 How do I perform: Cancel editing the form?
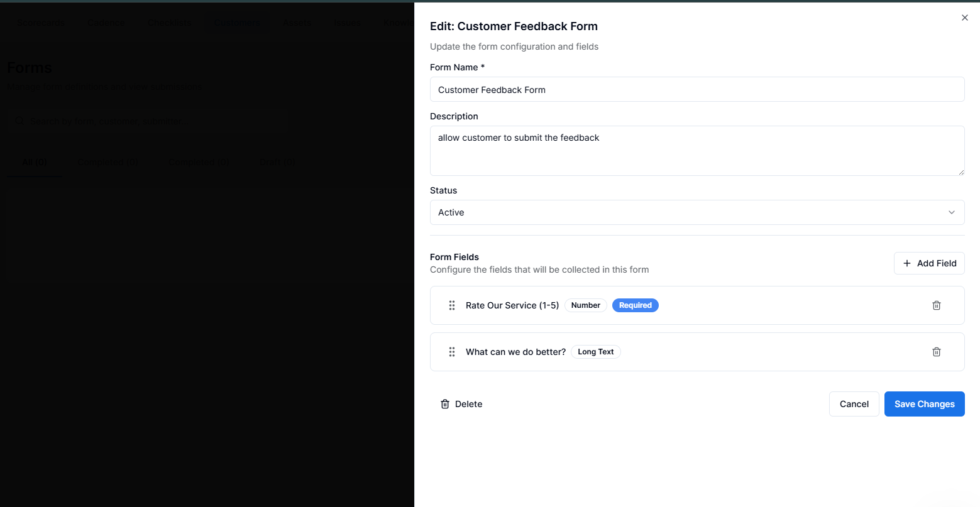854,404
